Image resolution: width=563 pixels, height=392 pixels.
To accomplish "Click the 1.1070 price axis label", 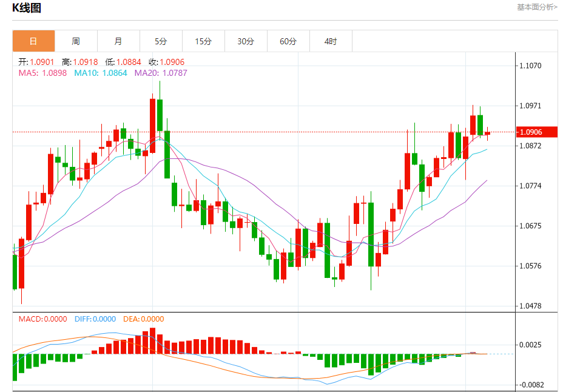I will tap(530, 66).
